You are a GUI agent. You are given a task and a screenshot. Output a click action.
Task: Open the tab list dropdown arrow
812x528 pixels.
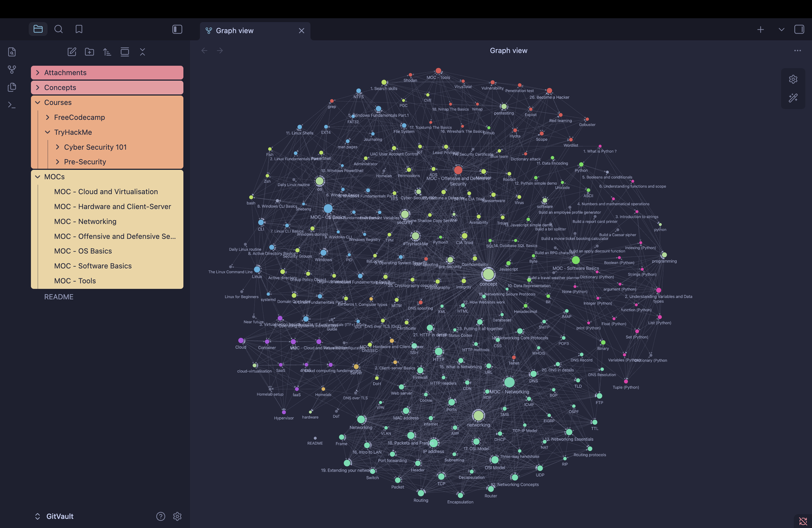click(x=782, y=29)
